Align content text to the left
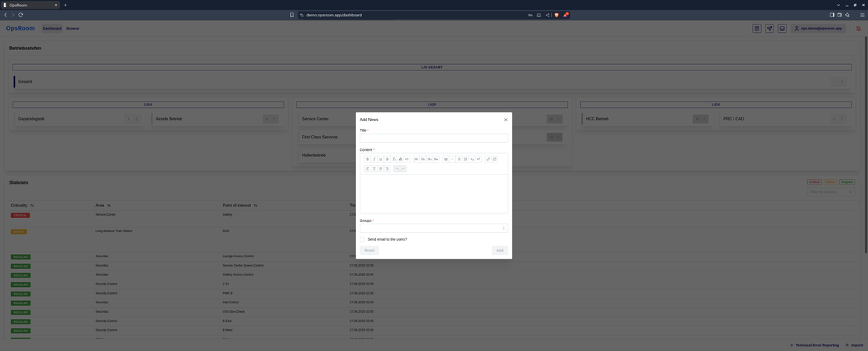Viewport: 868px width, 351px height. coord(368,168)
